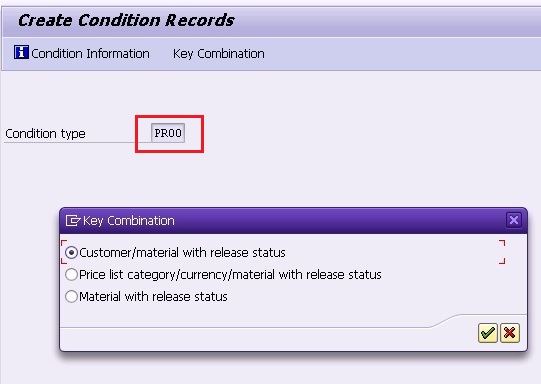The image size is (541, 384).
Task: Click the Key Combination dialog title icon
Action: click(x=73, y=220)
